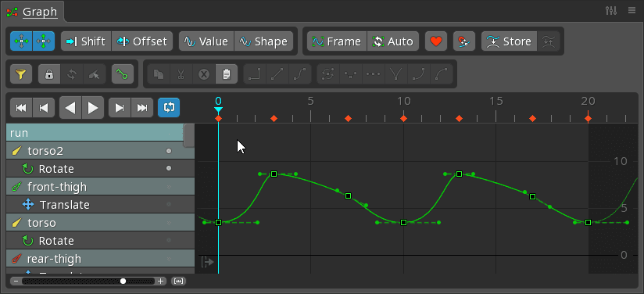
Task: Click the green key icon button
Action: [x=123, y=74]
